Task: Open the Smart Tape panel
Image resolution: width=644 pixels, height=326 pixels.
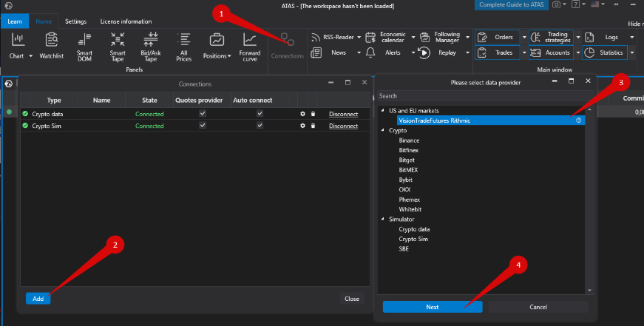Action: coord(118,47)
